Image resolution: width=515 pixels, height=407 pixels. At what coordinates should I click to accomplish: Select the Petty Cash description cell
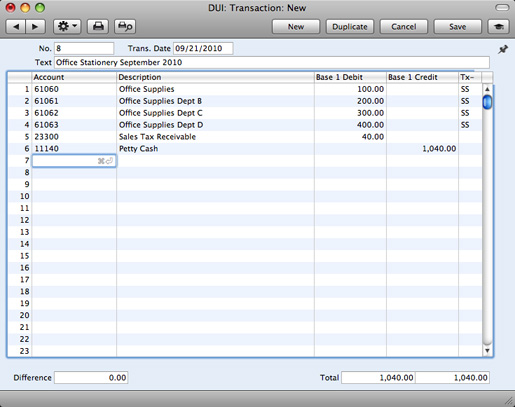tap(215, 149)
